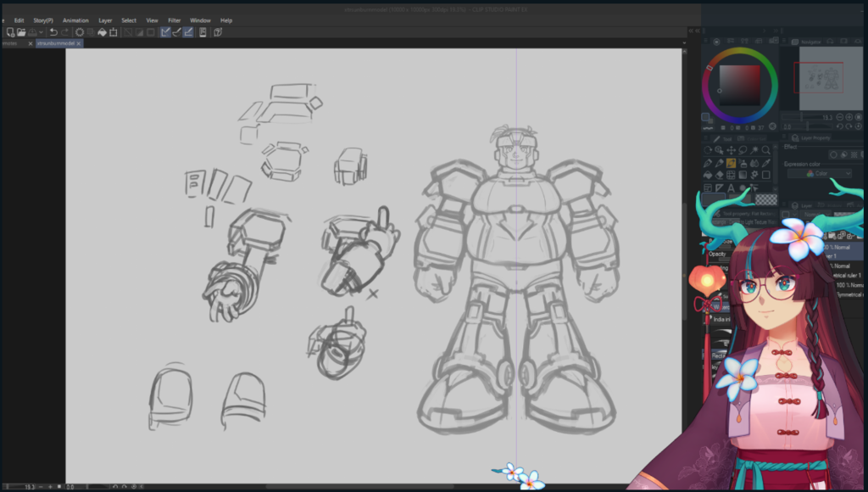The height and width of the screenshot is (492, 868).
Task: Select the Move layer tool
Action: 732,150
